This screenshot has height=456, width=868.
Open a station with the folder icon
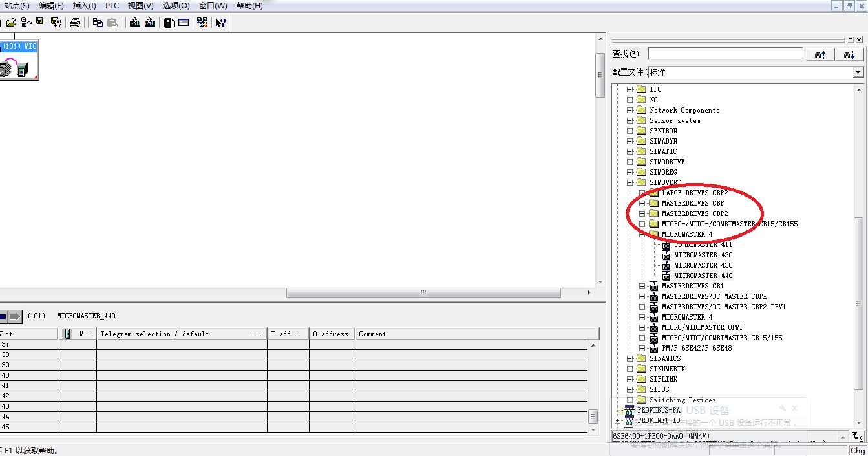[11, 22]
